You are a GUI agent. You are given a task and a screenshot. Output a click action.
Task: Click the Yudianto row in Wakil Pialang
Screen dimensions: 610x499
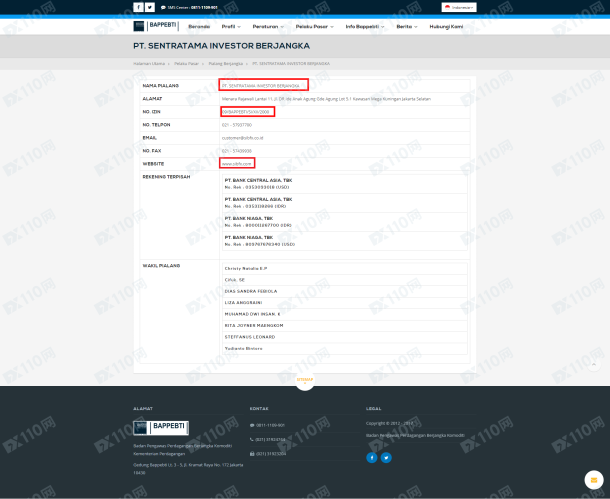tap(345, 348)
